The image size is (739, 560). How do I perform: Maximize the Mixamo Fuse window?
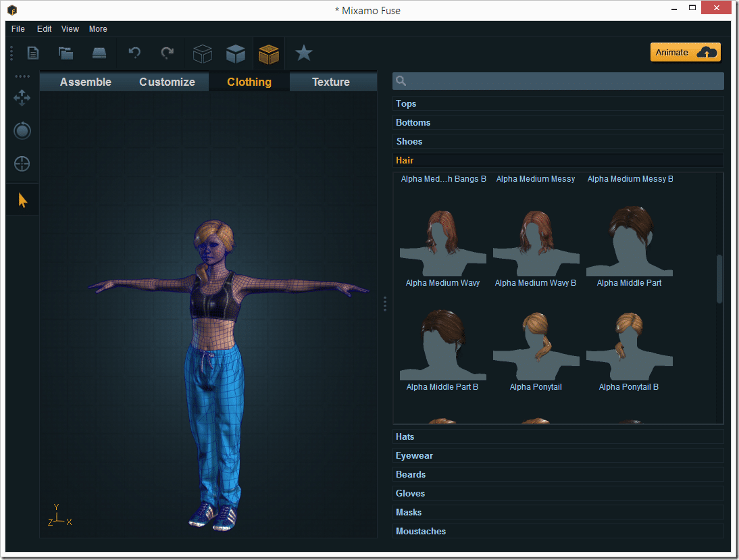click(692, 8)
